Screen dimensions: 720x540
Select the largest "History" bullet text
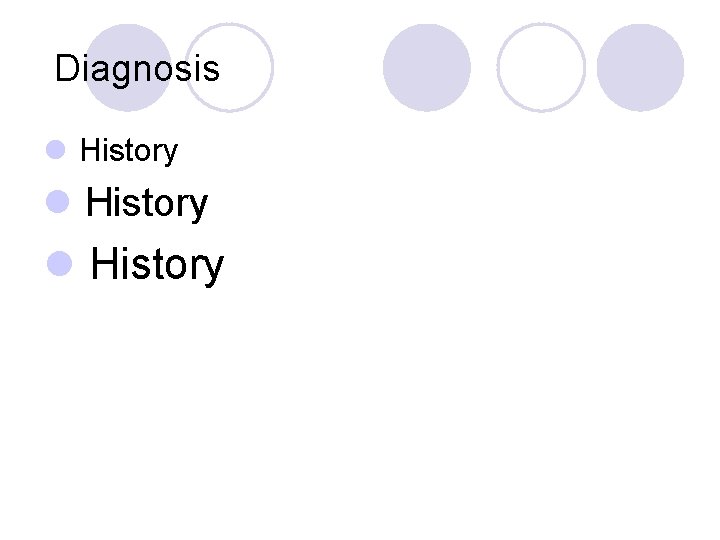157,264
